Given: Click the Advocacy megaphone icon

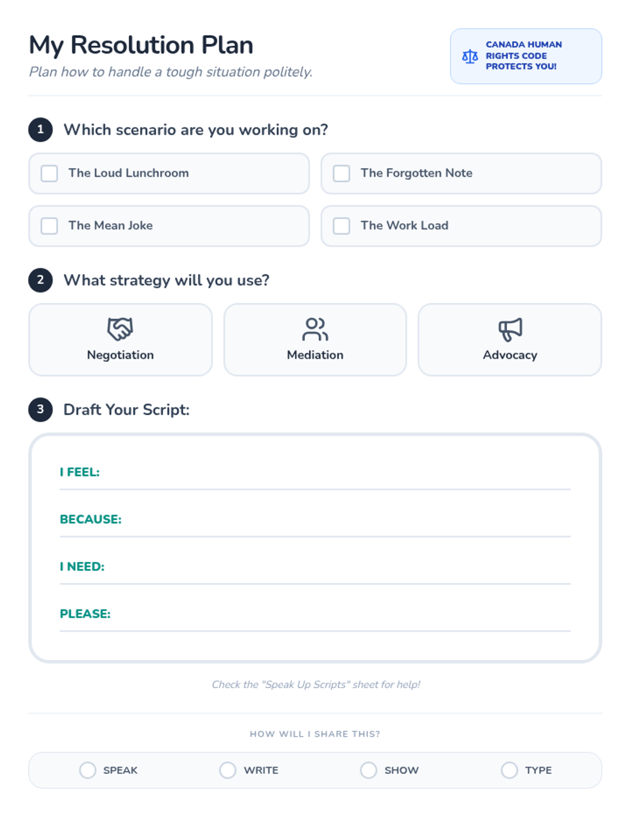Looking at the screenshot, I should (510, 329).
